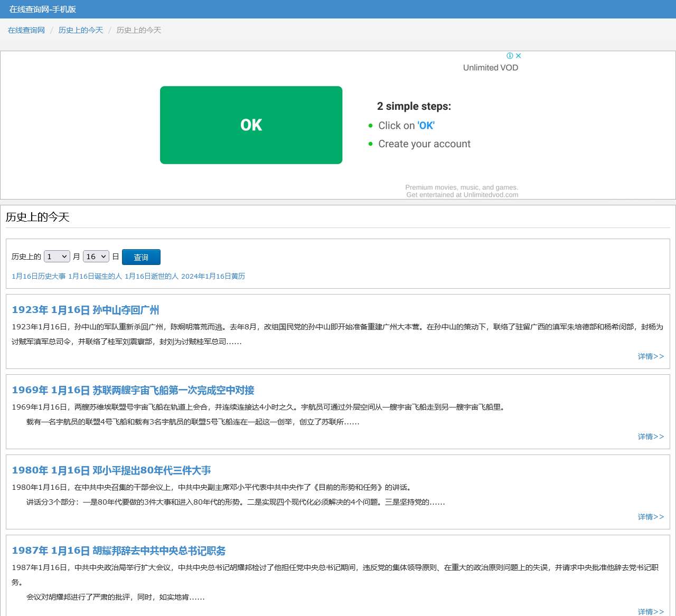Viewport: 676px width, 616px height.
Task: Open 1月16日逝世的人 link
Action: click(x=152, y=276)
